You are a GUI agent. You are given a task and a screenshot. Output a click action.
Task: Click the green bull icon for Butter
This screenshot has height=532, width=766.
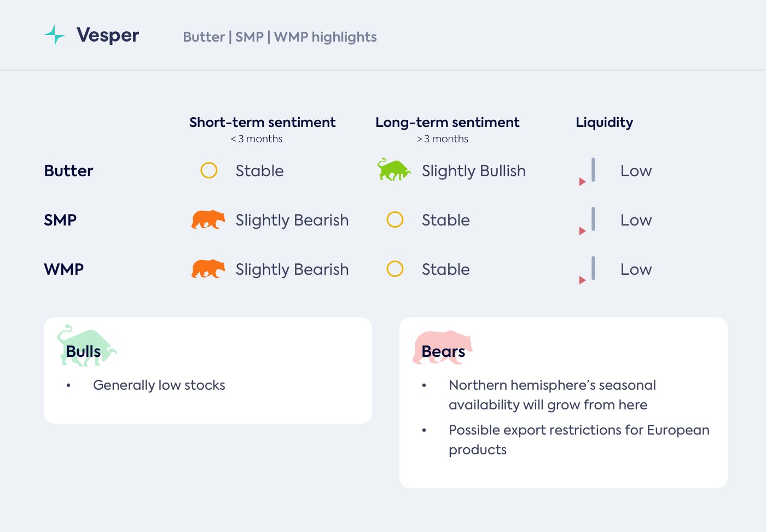394,170
